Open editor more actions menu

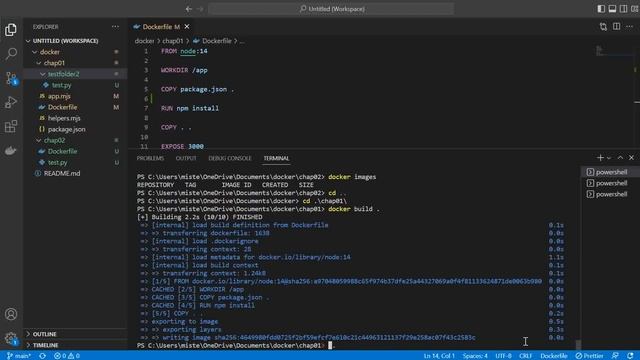pos(629,27)
